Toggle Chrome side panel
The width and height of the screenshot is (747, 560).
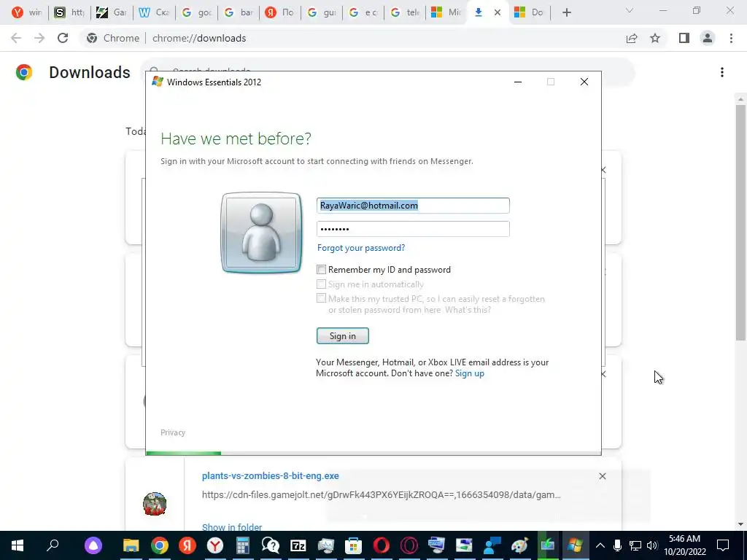pyautogui.click(x=684, y=38)
